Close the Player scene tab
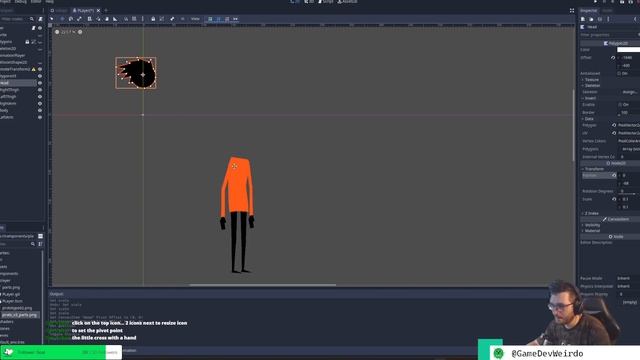640x360 pixels. tap(98, 10)
